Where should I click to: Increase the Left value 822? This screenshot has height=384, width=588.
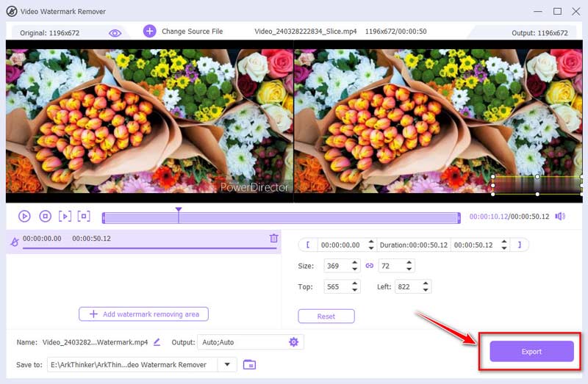[x=426, y=283]
